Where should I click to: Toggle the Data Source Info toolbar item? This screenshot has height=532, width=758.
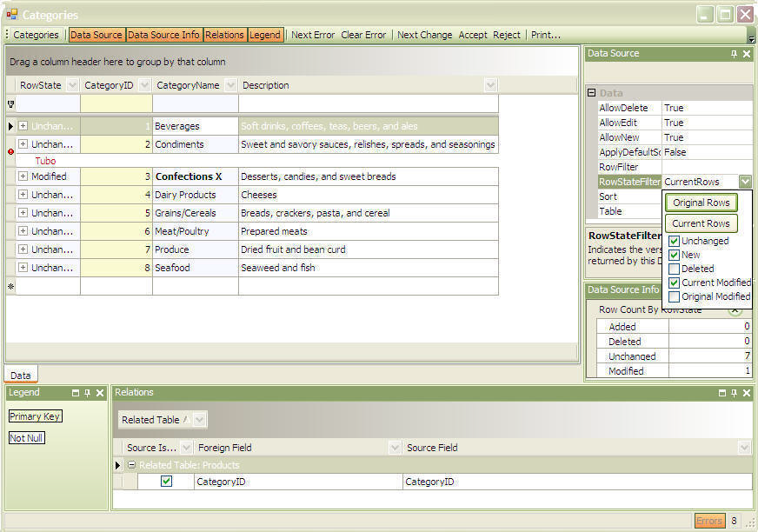tap(163, 35)
